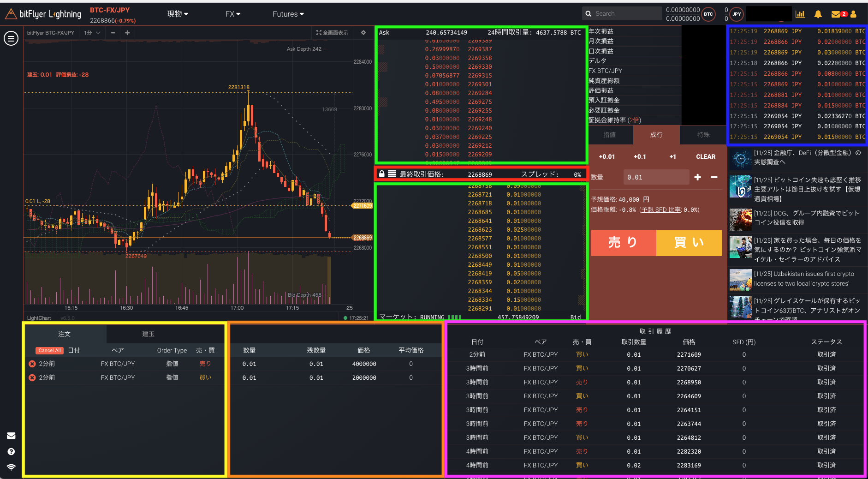Screen dimensions: 868x479
Task: Select the 注文 orders tab
Action: pyautogui.click(x=65, y=334)
